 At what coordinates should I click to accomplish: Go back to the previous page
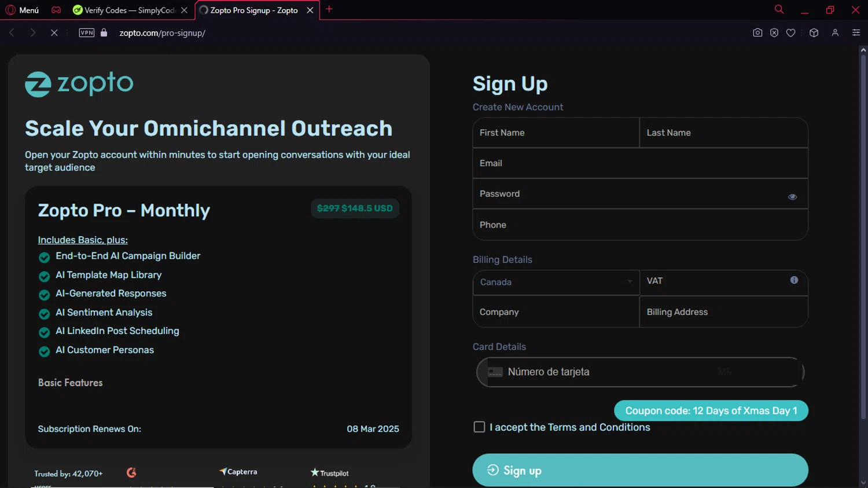[x=12, y=33]
